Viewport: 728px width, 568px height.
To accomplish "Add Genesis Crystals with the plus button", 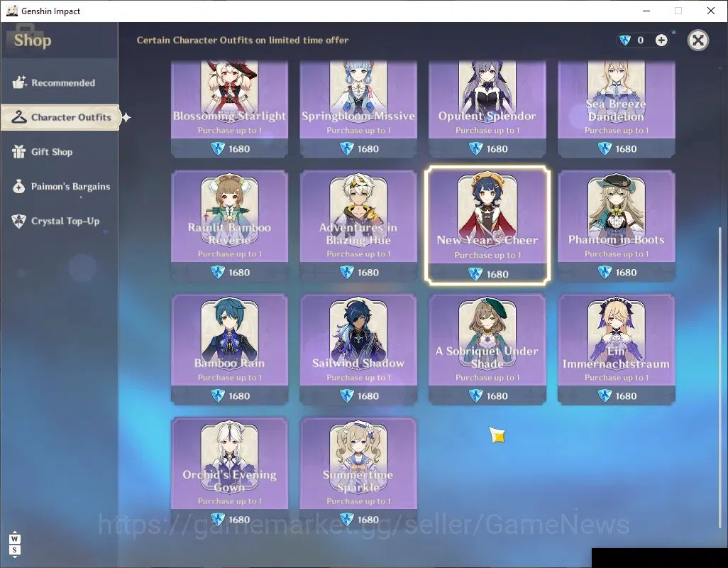I will (661, 40).
